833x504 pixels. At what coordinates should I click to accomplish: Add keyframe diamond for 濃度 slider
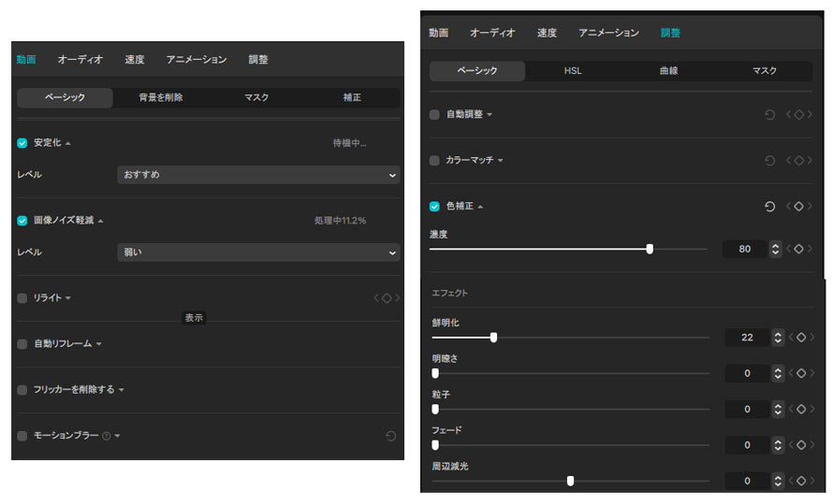pos(798,249)
